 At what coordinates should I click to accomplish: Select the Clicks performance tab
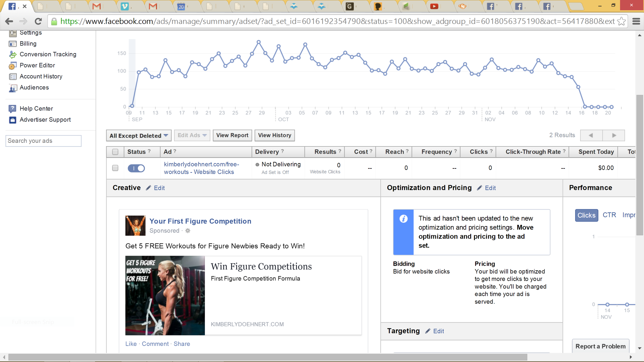[x=586, y=215]
